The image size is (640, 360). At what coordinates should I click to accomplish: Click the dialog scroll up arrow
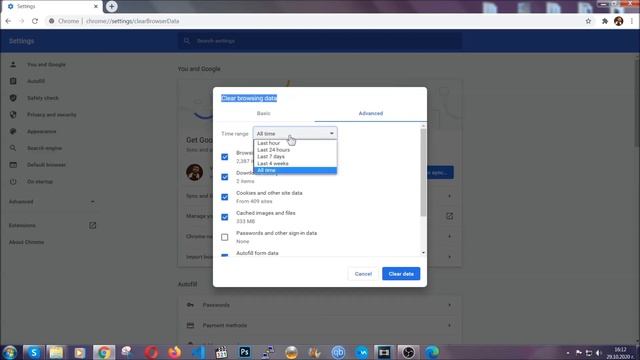click(423, 126)
